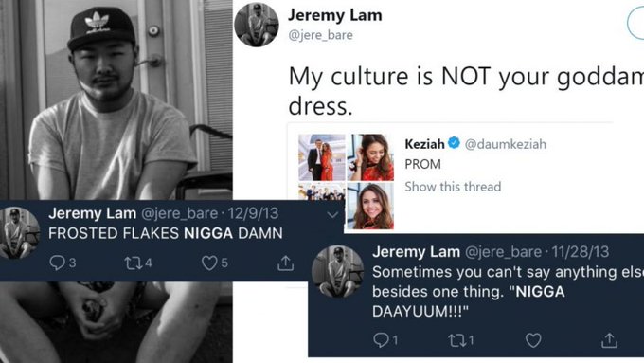Click the Jeremy Lam avatar on the 11/28/13 tweet
The image size is (644, 363).
click(x=337, y=271)
